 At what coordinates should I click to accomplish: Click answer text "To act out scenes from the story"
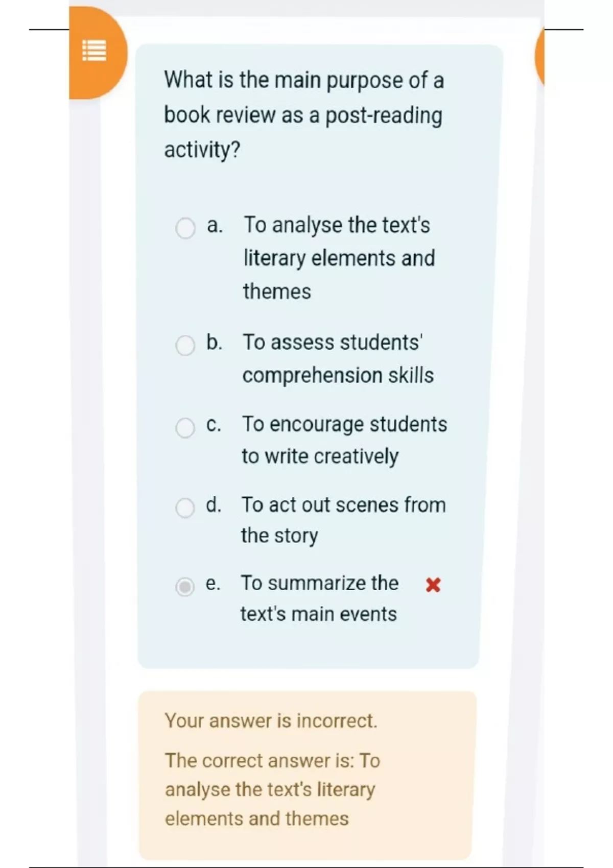[343, 520]
